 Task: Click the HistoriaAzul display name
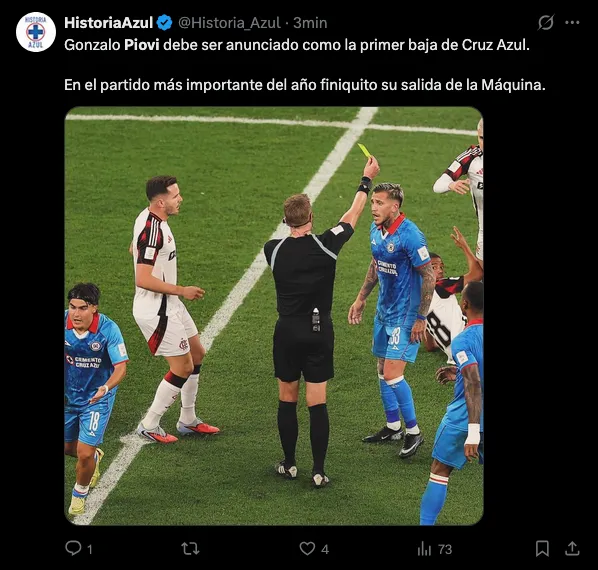coord(109,23)
